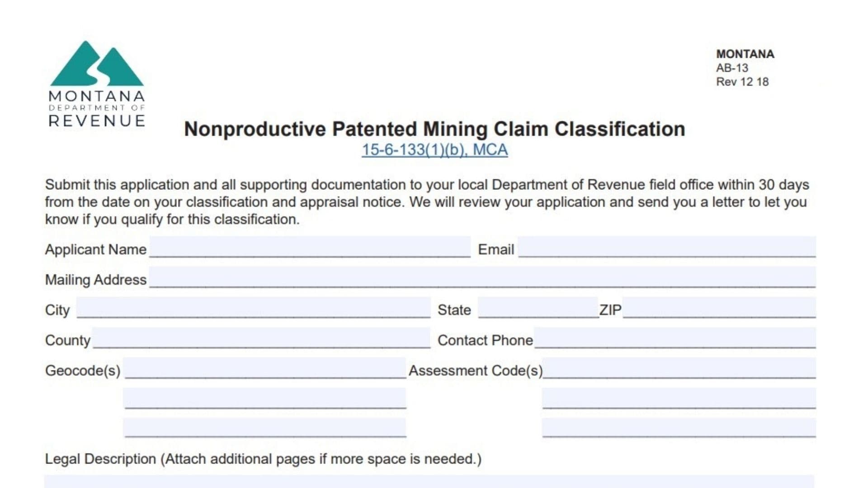The image size is (868, 488).
Task: Click the Legal Description text area
Action: [x=429, y=482]
